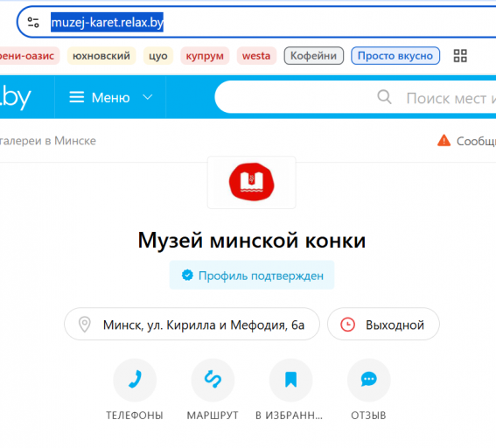Open the Просто вкусно tab group
The image size is (496, 448).
(x=395, y=56)
